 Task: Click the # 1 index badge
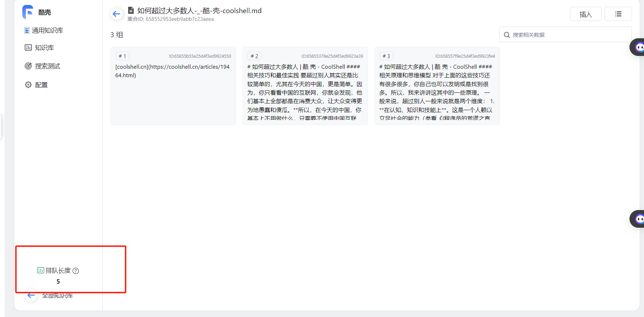tap(122, 56)
